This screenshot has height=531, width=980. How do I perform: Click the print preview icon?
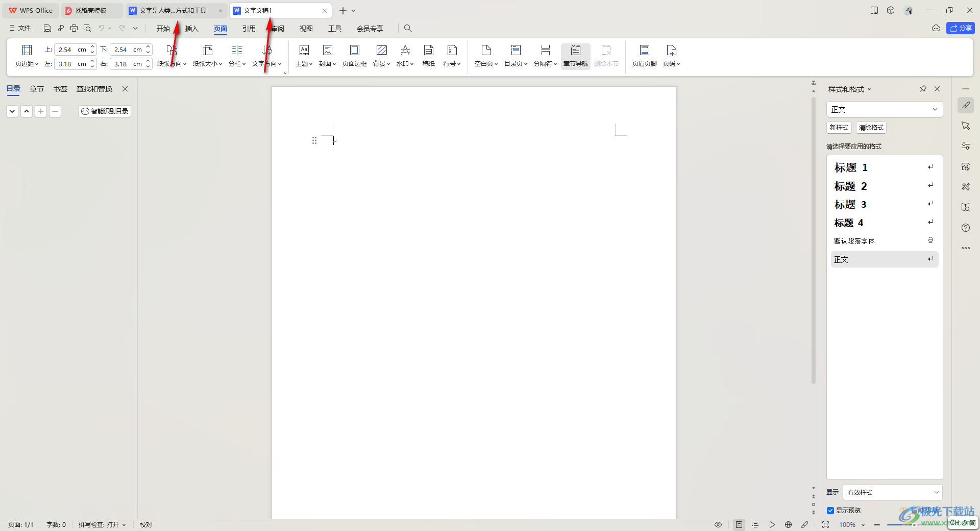coord(87,28)
